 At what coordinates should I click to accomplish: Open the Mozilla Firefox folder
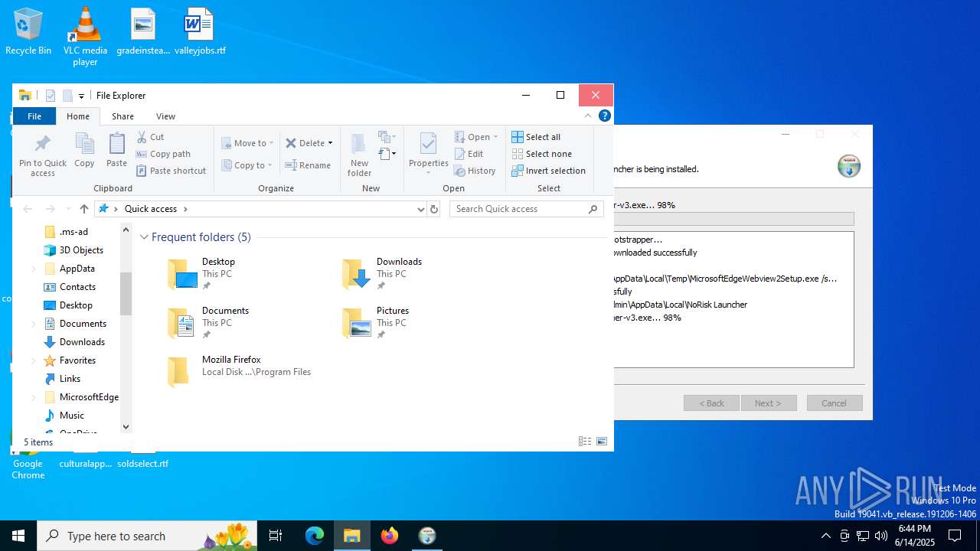239,371
